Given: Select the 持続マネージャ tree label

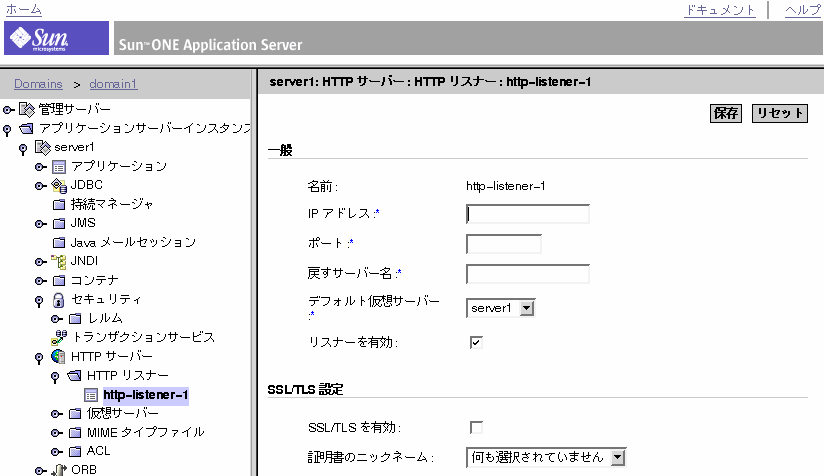Looking at the screenshot, I should tap(112, 204).
